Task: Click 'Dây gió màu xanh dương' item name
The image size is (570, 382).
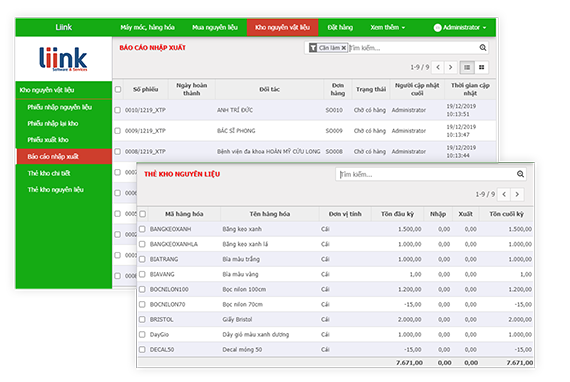Action: [256, 335]
